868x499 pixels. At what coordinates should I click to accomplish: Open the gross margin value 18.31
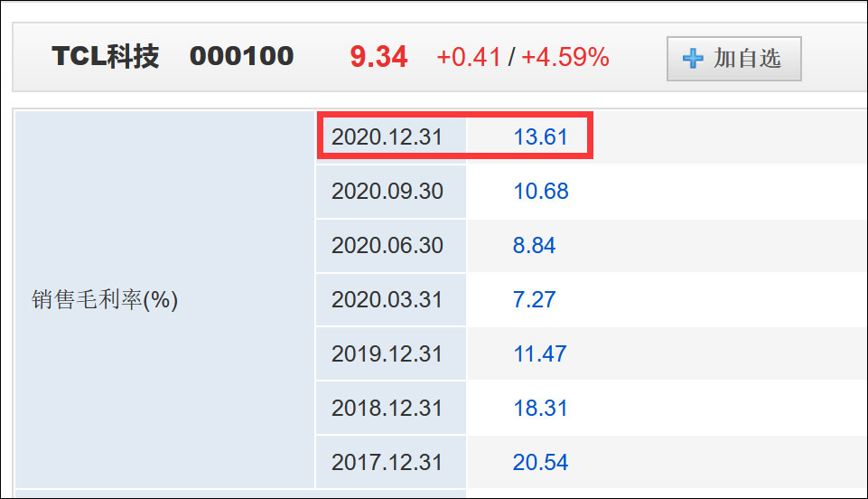pyautogui.click(x=540, y=409)
